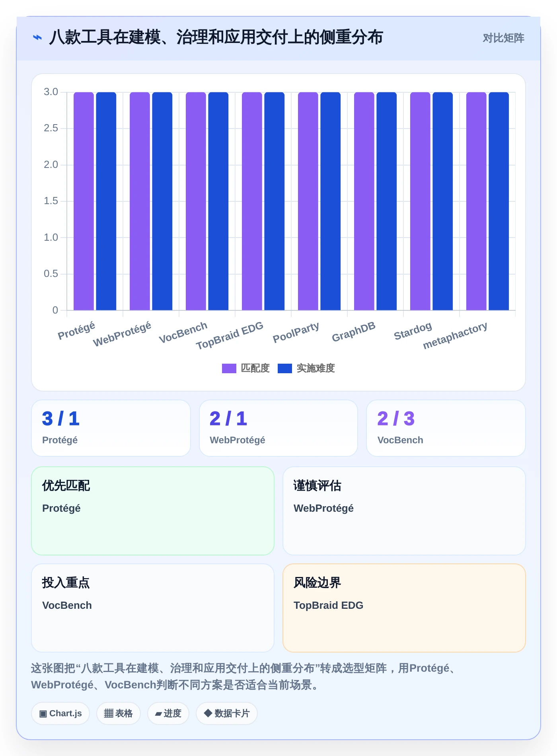
Task: Click the PoolParty blue bar
Action: pos(331,201)
